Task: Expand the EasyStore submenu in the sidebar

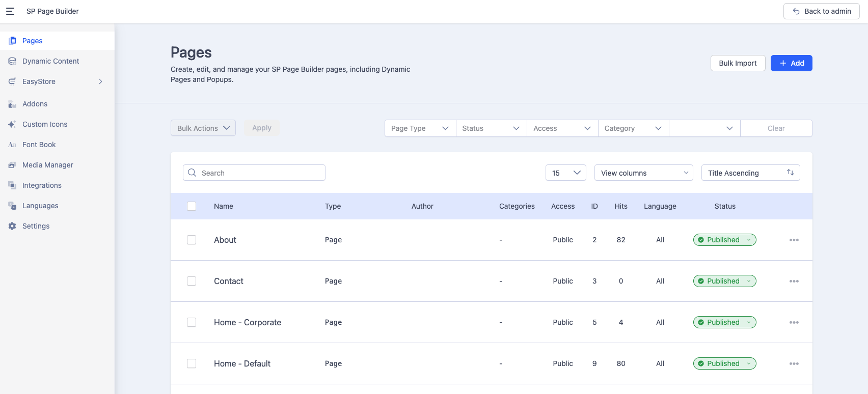Action: (x=100, y=81)
